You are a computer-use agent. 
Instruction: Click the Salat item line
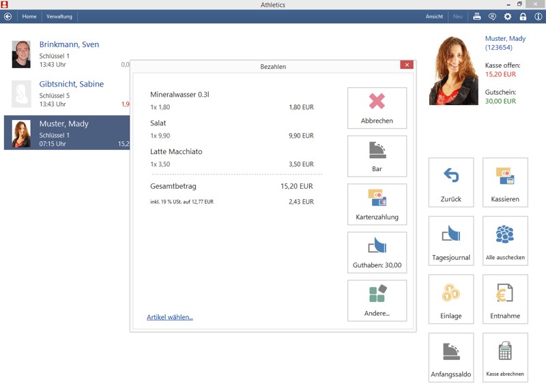158,123
